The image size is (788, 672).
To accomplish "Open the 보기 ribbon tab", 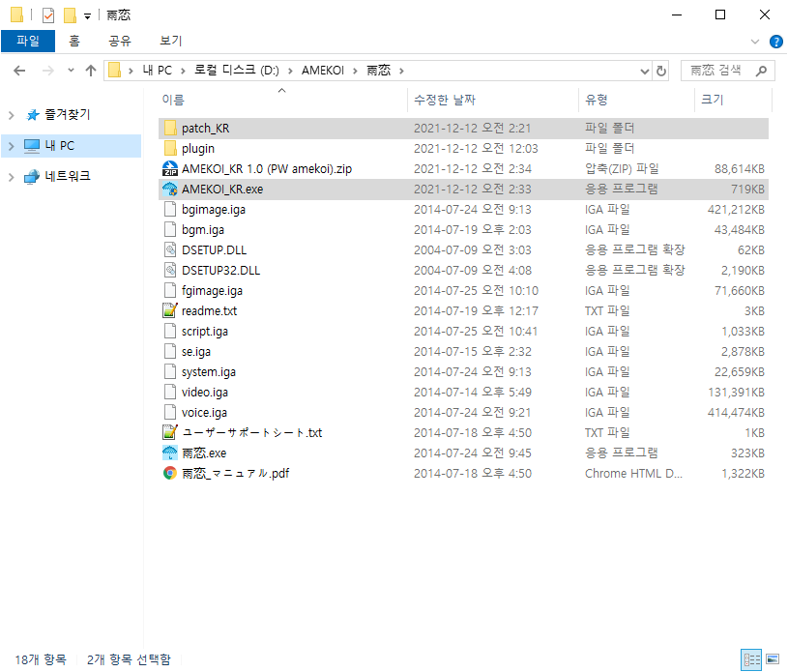I will pyautogui.click(x=171, y=42).
